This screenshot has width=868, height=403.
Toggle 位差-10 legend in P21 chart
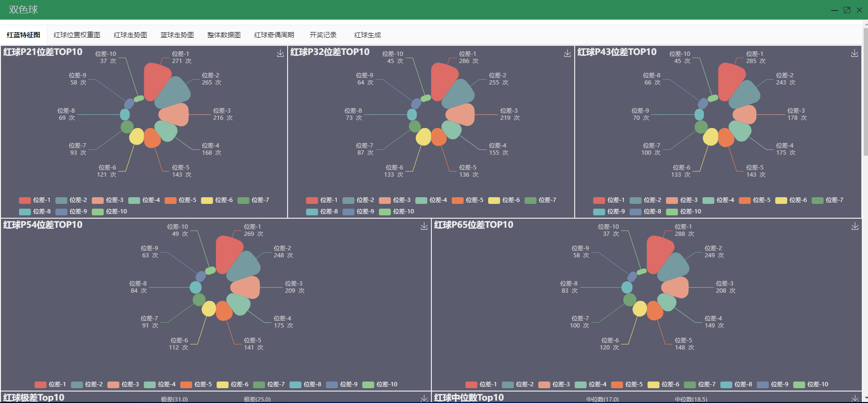(x=109, y=212)
